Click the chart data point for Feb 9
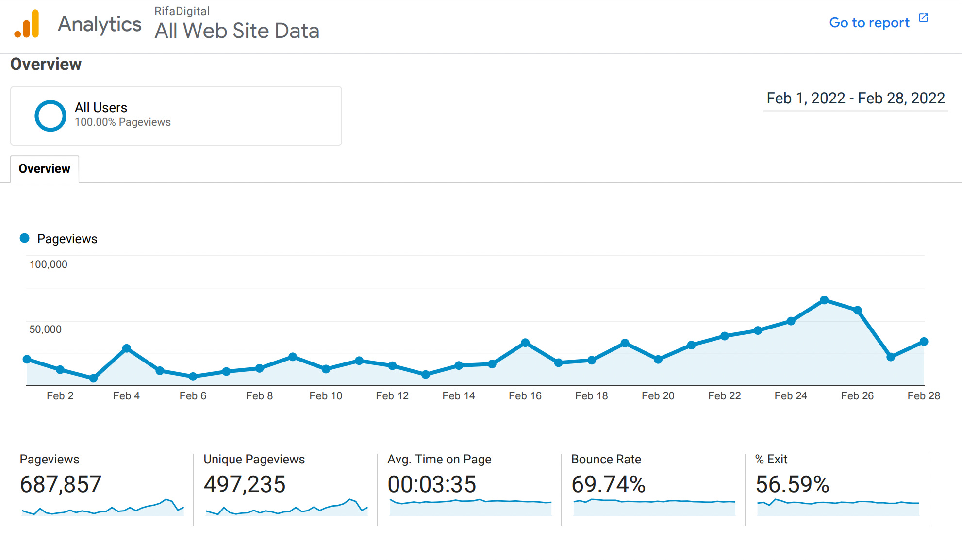962x560 pixels. (293, 357)
